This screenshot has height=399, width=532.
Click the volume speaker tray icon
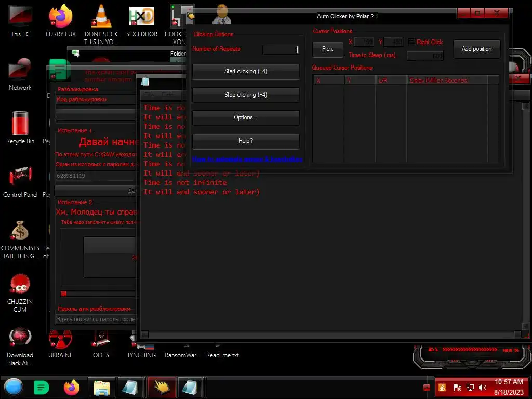pyautogui.click(x=483, y=388)
